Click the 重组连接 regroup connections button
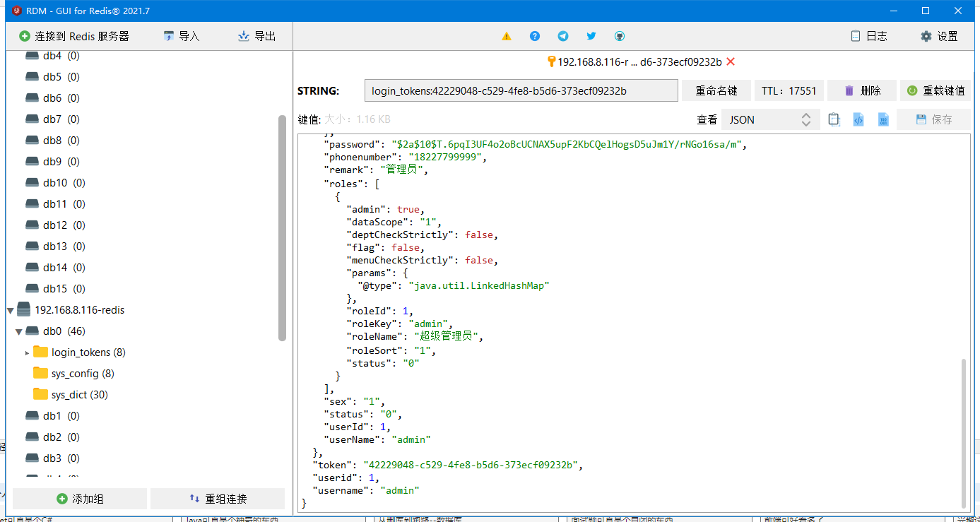The width and height of the screenshot is (980, 522). 218,499
